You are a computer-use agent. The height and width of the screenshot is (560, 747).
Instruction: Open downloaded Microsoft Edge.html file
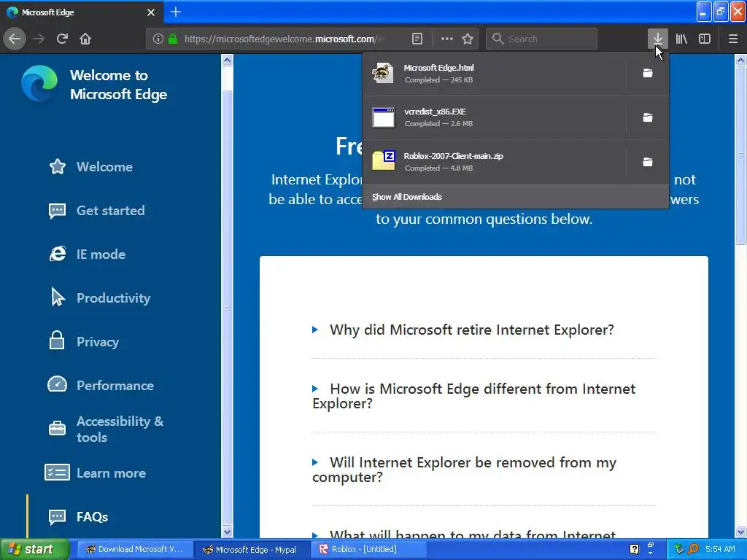pos(494,74)
